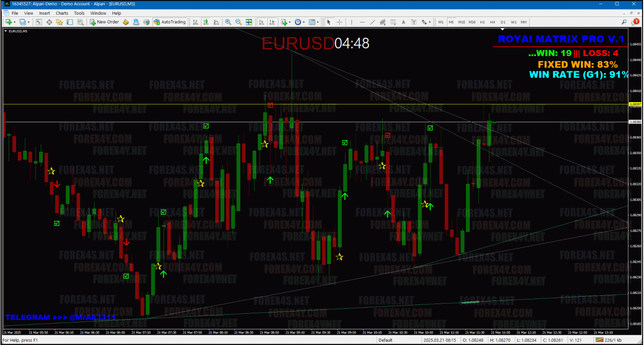Click the search magnifier at top right

click(x=624, y=22)
